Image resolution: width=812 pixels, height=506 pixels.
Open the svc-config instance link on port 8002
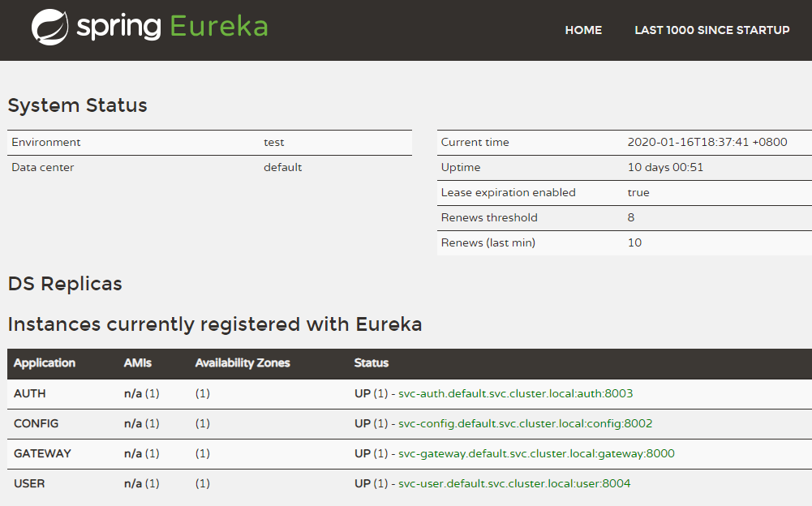click(x=525, y=423)
